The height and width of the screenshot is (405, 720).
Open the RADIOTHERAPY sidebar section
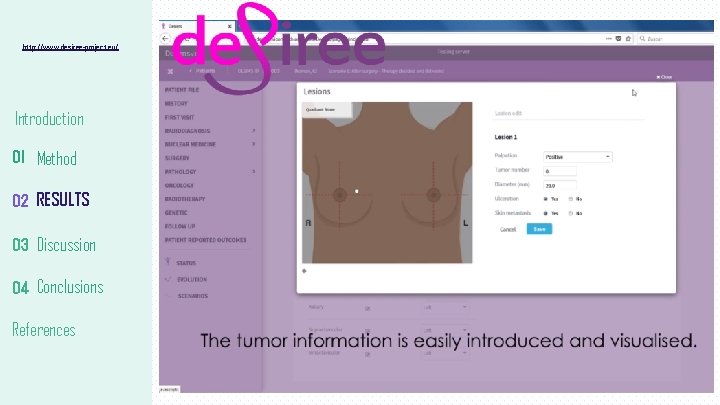[x=185, y=199]
